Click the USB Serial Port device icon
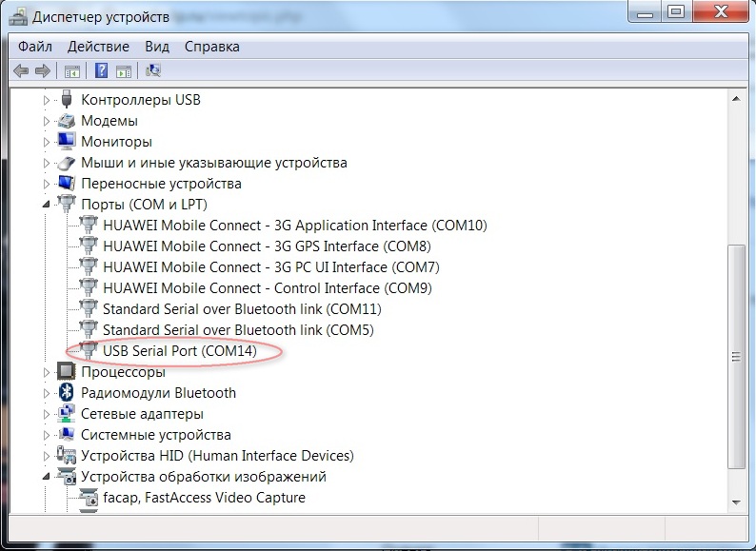The width and height of the screenshot is (756, 551). (x=89, y=351)
